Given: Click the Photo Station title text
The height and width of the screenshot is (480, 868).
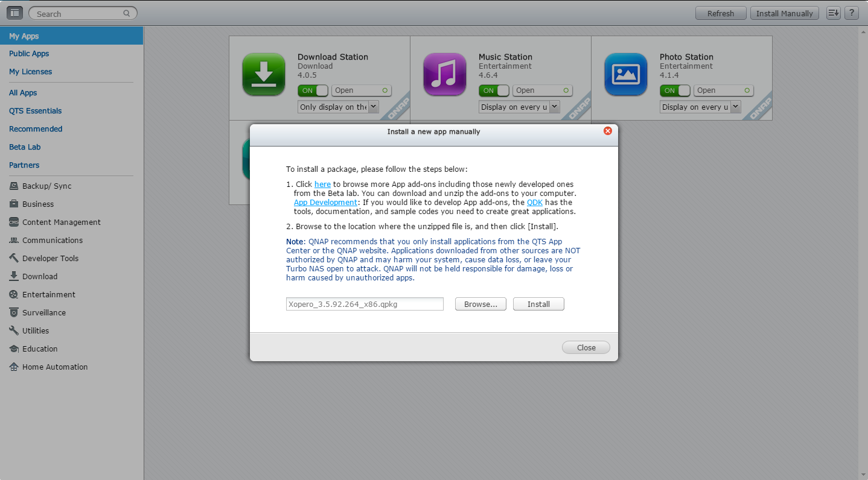Looking at the screenshot, I should click(686, 57).
